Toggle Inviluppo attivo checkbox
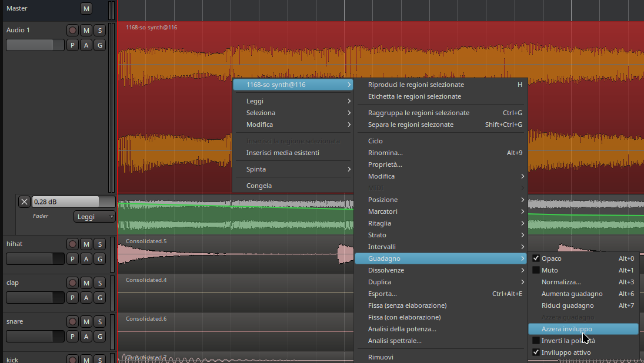Image resolution: width=644 pixels, height=363 pixels. point(536,352)
